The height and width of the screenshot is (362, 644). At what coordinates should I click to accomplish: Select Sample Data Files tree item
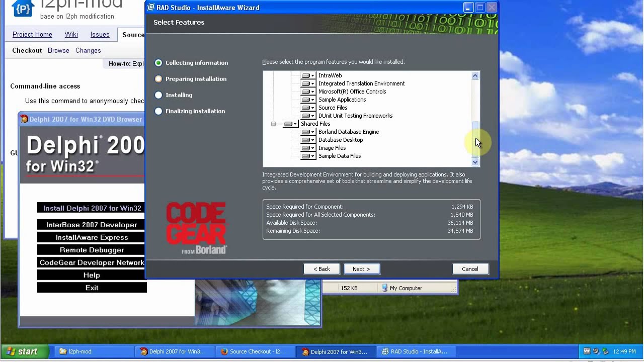(340, 156)
